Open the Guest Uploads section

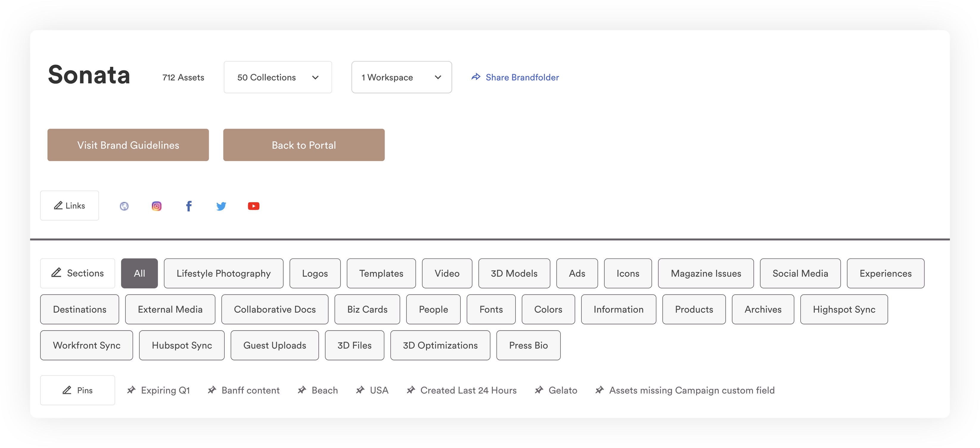(x=275, y=345)
